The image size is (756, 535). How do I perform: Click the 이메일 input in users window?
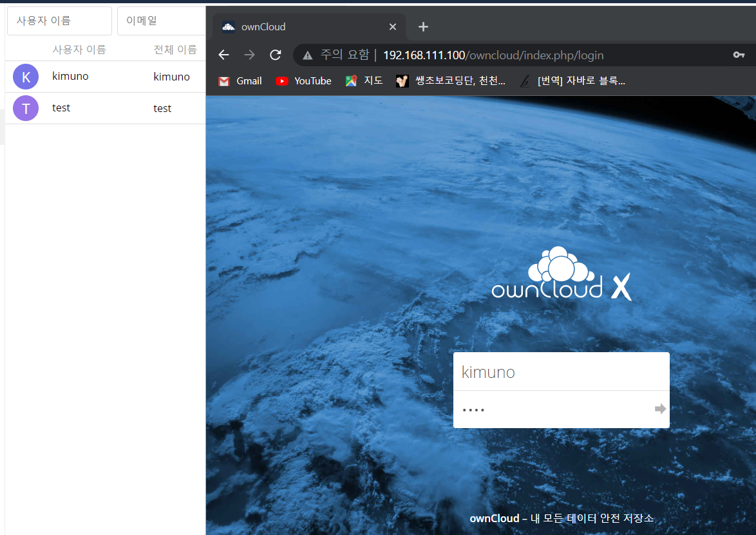[162, 21]
